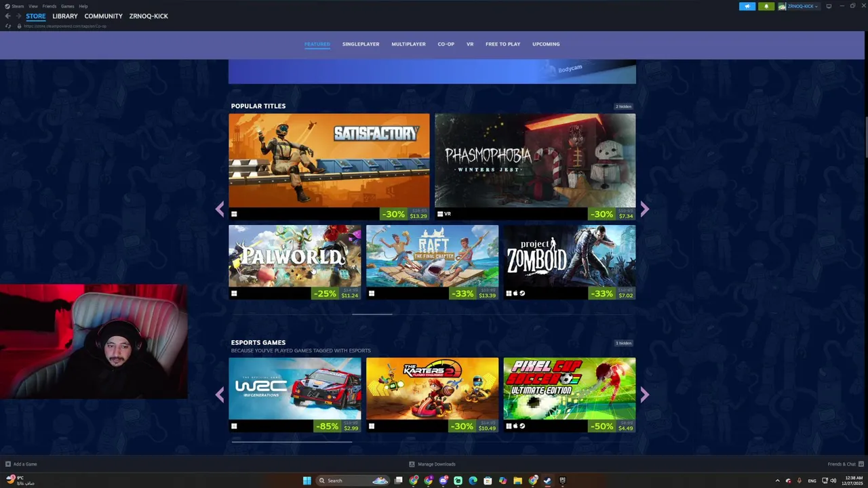Go to the LIBRARY section
The image size is (868, 488).
pyautogui.click(x=65, y=16)
